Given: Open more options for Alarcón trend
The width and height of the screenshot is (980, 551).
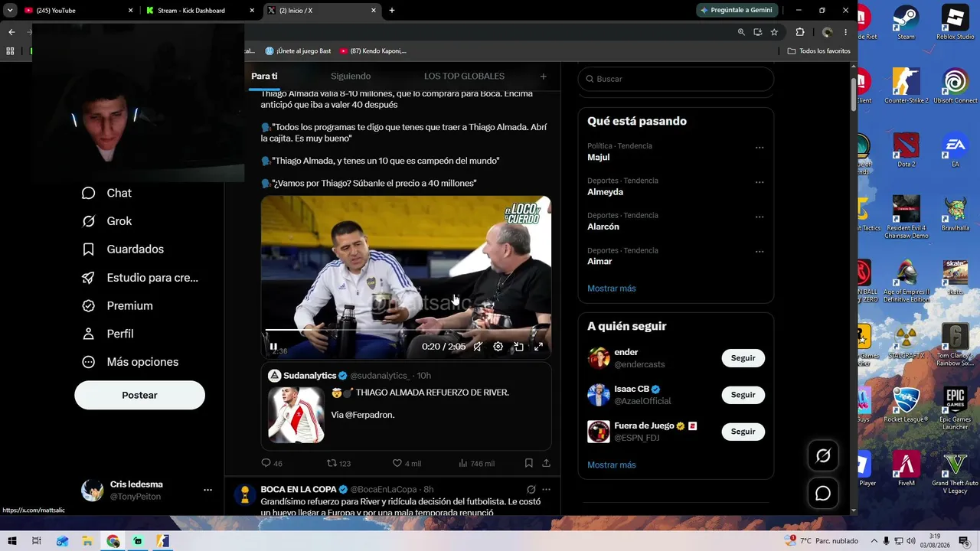Looking at the screenshot, I should click(759, 217).
